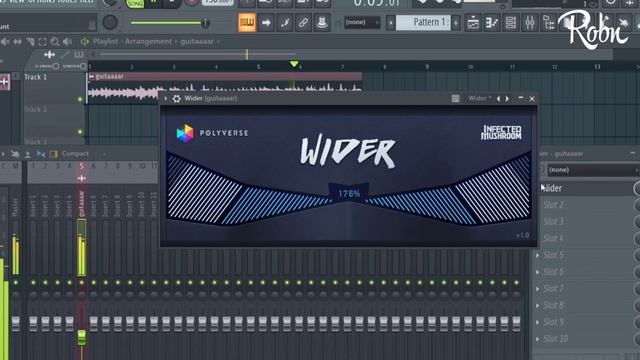Screen dimensions: 640x360
Task: Open the mixer toolbar icon
Action: click(529, 22)
